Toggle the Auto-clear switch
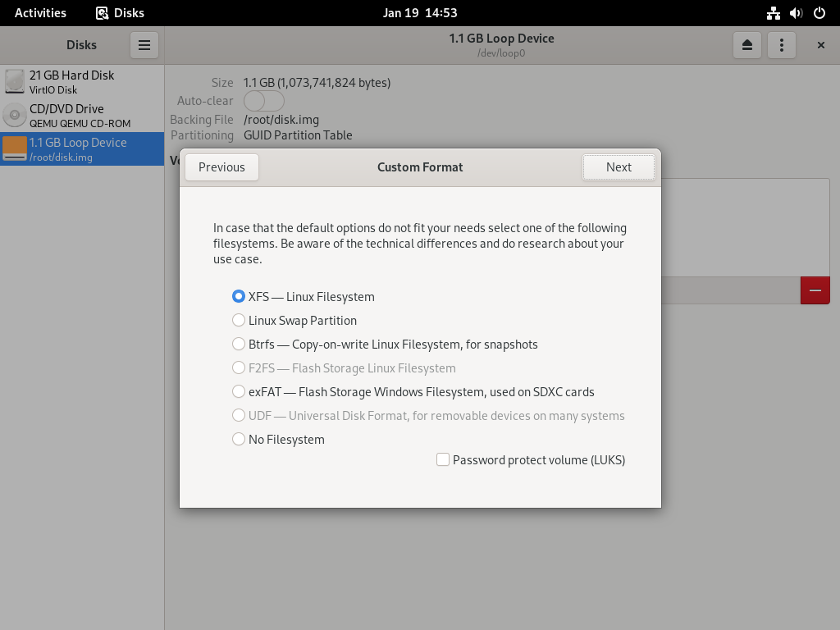The height and width of the screenshot is (630, 840). coord(263,101)
